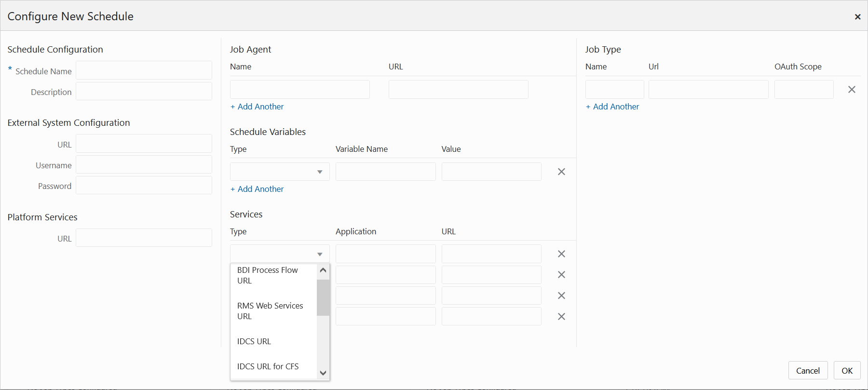The width and height of the screenshot is (868, 390).
Task: Focus the Variable Name field
Action: [386, 172]
